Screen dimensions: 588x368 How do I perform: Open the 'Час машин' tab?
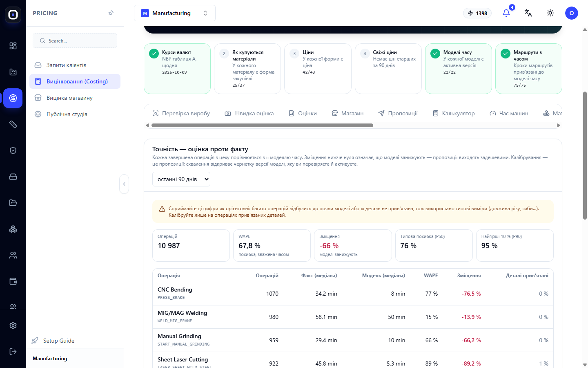point(509,113)
